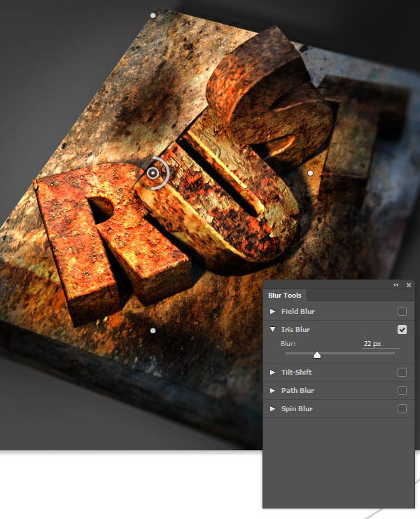
Task: Enable the Tilt-Shift checkbox
Action: click(x=402, y=373)
